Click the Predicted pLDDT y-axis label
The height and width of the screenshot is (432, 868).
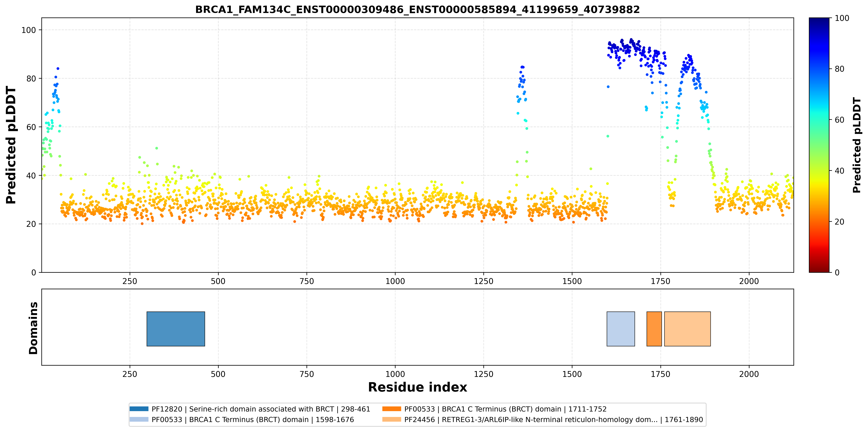coord(11,145)
